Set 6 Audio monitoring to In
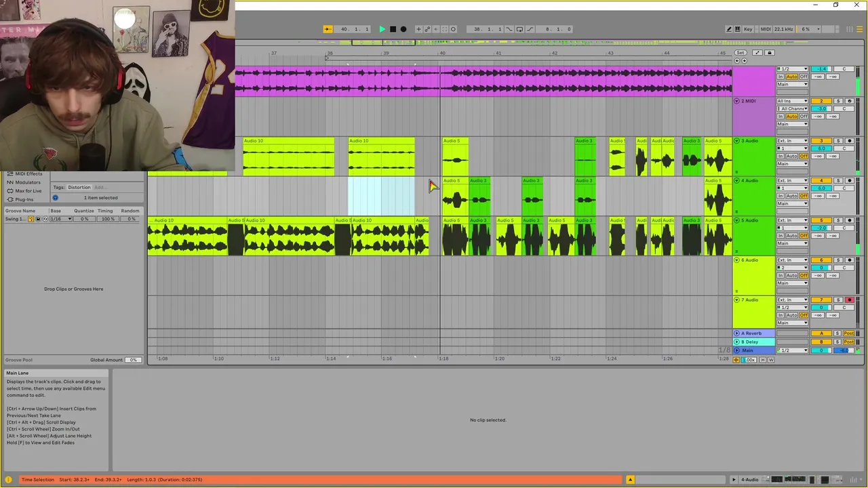This screenshot has height=488, width=868. pyautogui.click(x=781, y=276)
